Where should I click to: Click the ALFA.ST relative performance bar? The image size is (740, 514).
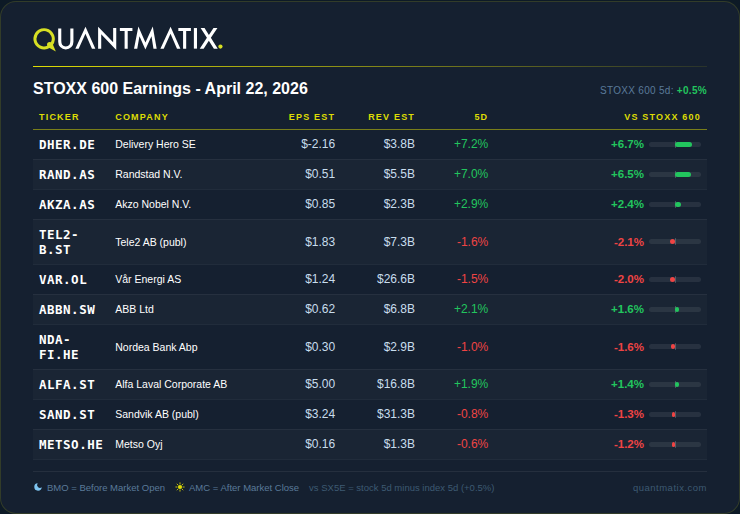tap(675, 385)
